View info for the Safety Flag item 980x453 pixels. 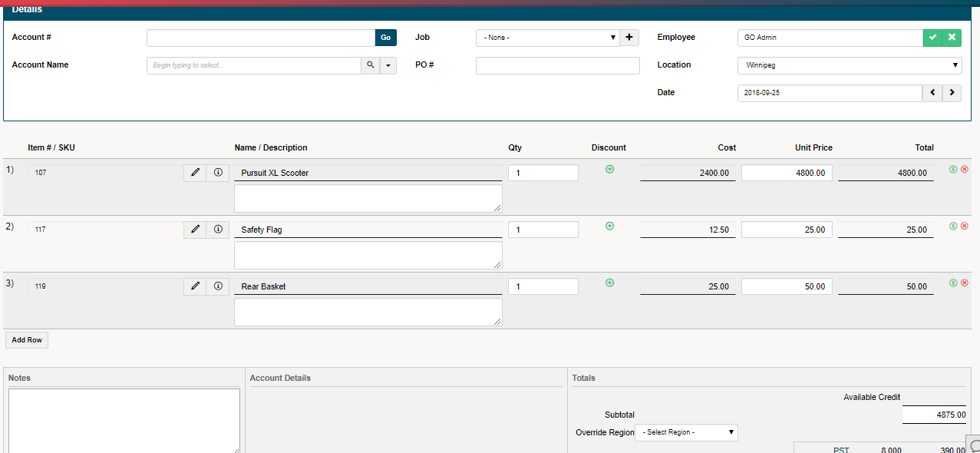click(218, 229)
